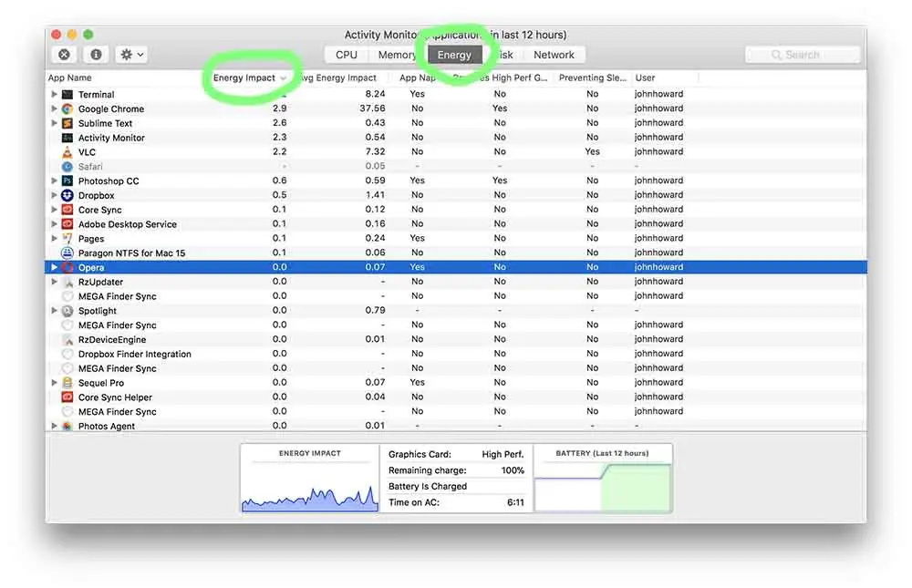The height and width of the screenshot is (588, 912).
Task: Expand the Core Sync disclosure triangle
Action: (54, 210)
